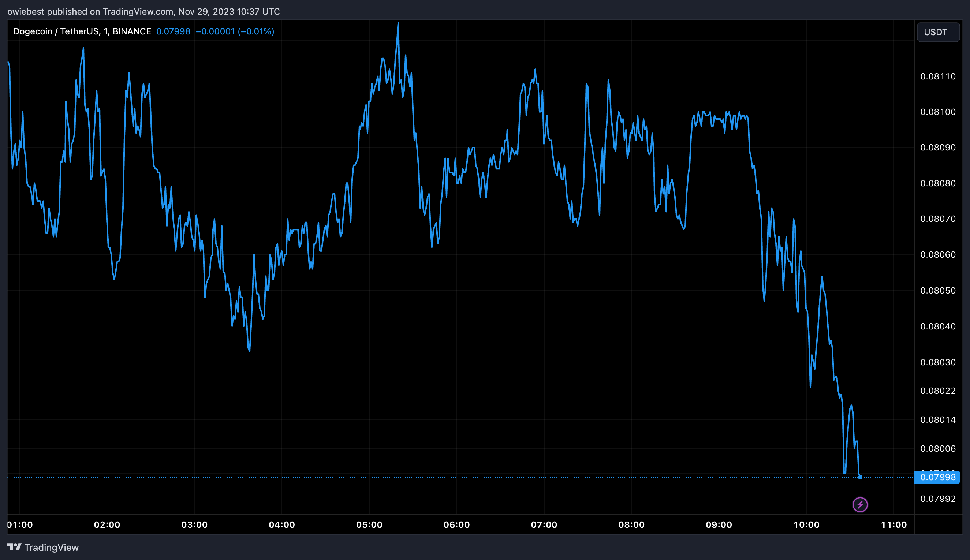The height and width of the screenshot is (560, 970).
Task: Click the 0.08006 price axis label
Action: point(938,448)
